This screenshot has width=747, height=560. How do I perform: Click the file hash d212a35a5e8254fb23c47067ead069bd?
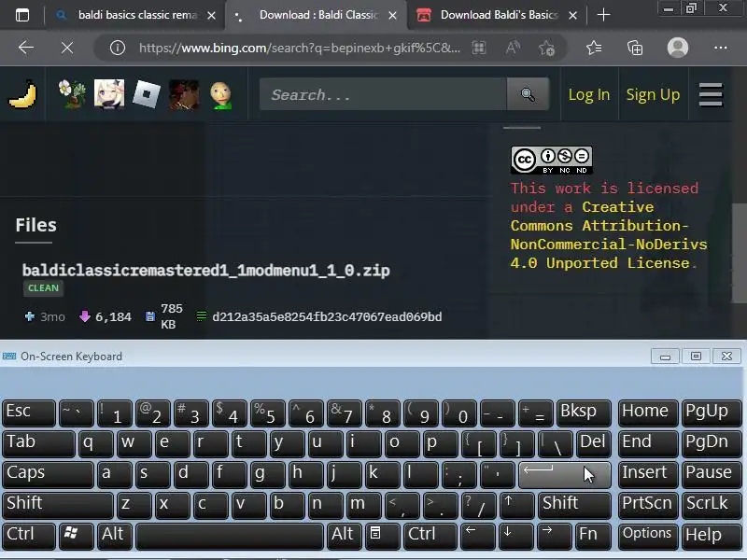pos(327,317)
